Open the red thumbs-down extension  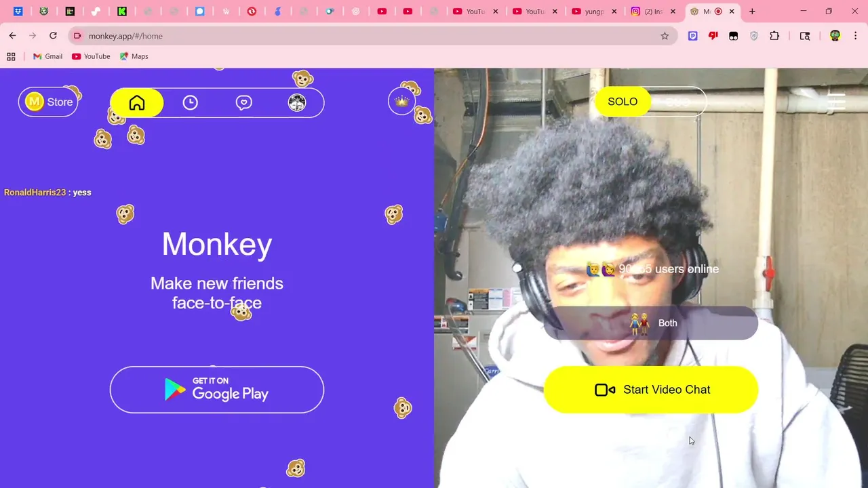coord(713,36)
